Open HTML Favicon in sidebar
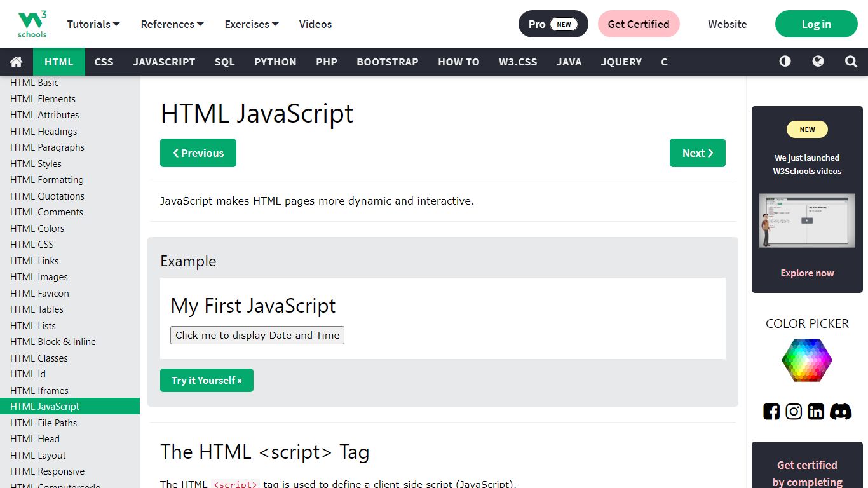Image resolution: width=868 pixels, height=488 pixels. [x=70, y=293]
